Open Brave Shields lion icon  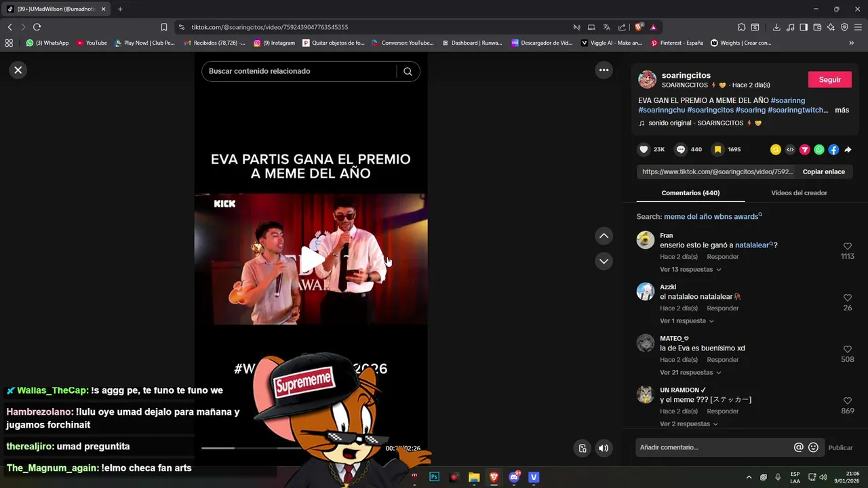pos(638,27)
